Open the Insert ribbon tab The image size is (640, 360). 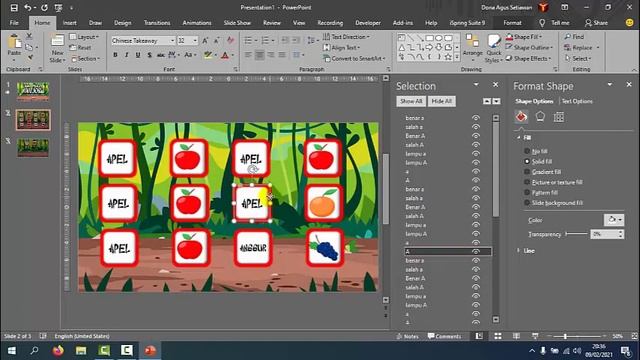(x=69, y=23)
